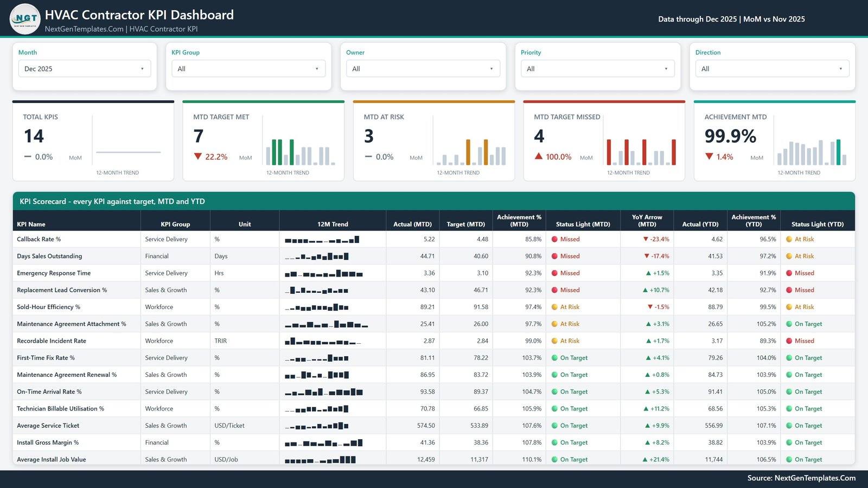Click the 12,459 actual value for Average Install Job Value
The image size is (868, 488).
(x=426, y=460)
